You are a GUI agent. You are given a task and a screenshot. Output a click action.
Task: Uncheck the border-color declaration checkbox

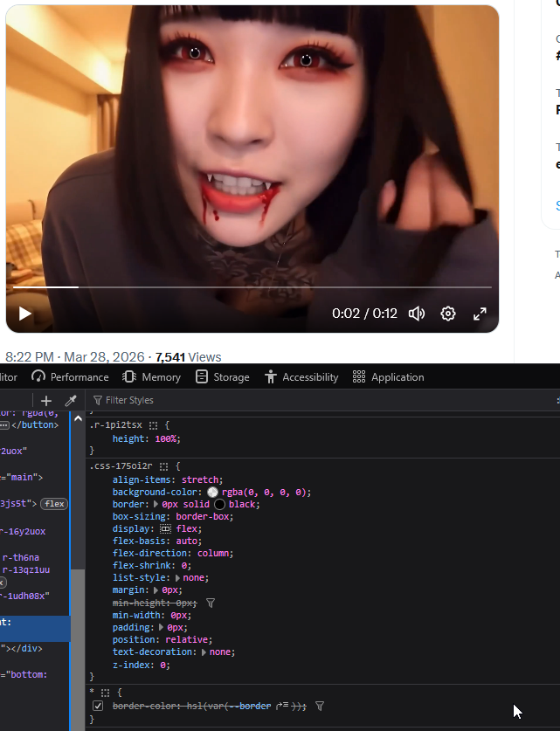98,706
